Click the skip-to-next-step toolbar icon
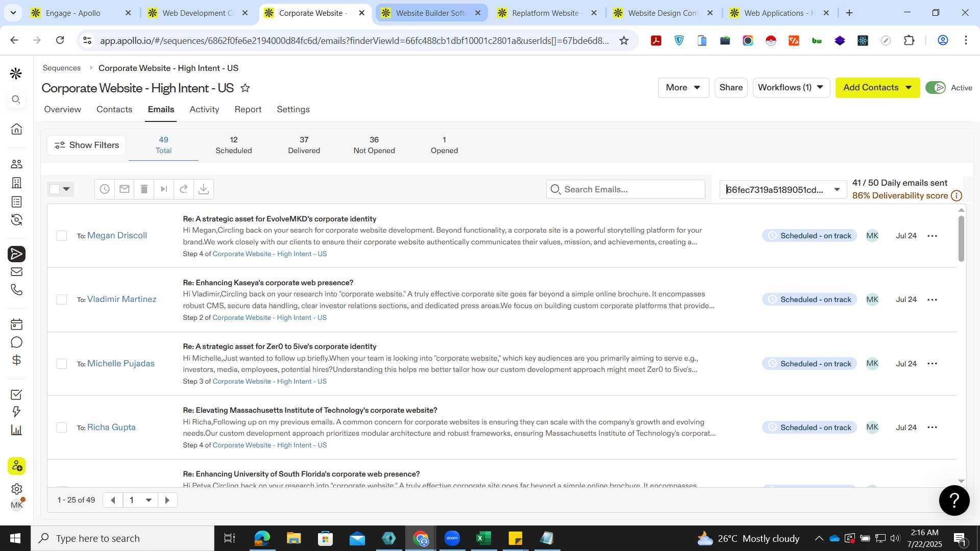 (164, 189)
